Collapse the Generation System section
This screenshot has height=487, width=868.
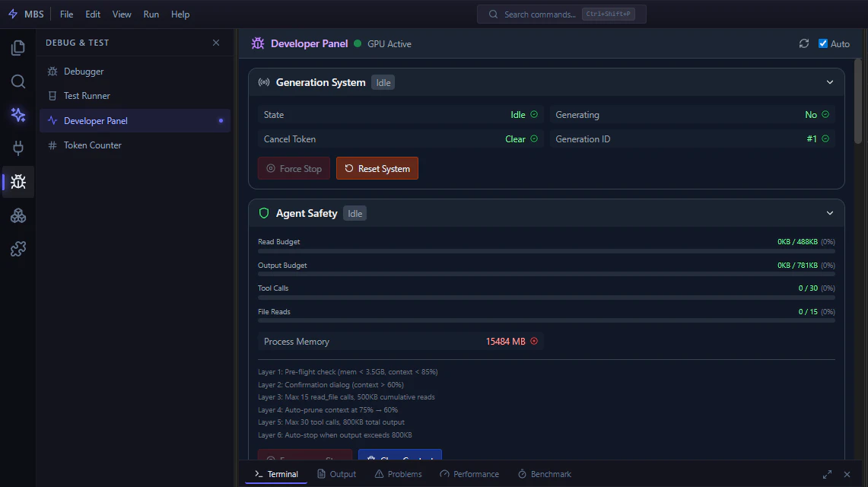coord(830,81)
